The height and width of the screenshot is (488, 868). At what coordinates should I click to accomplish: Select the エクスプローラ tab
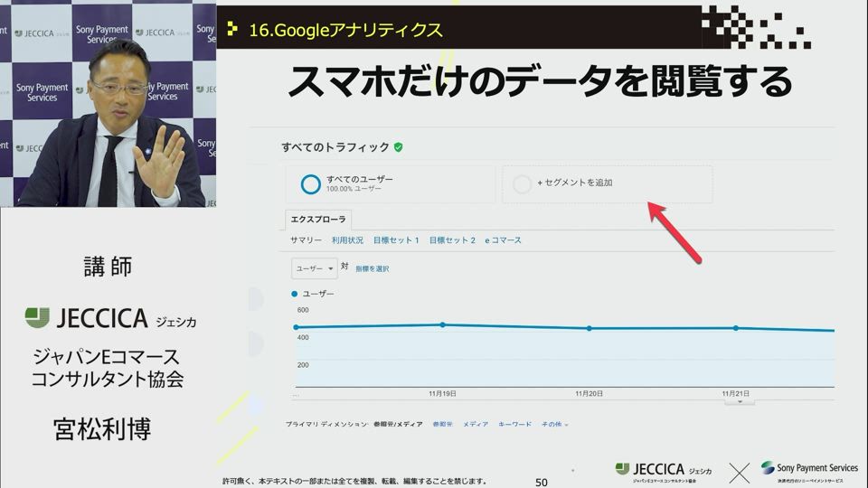point(317,219)
